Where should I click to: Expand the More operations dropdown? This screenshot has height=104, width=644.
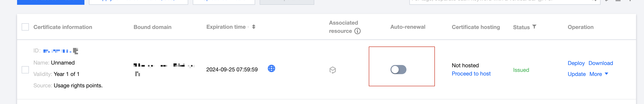coord(596,74)
